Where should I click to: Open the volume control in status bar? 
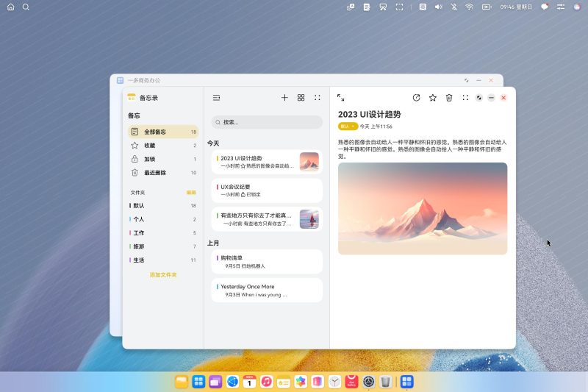[x=438, y=7]
